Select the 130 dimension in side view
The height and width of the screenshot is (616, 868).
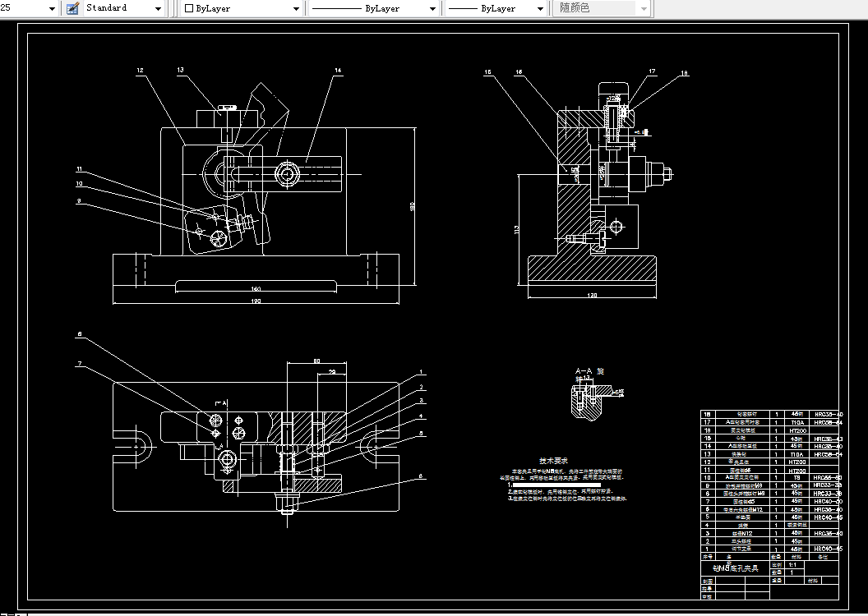tap(592, 296)
